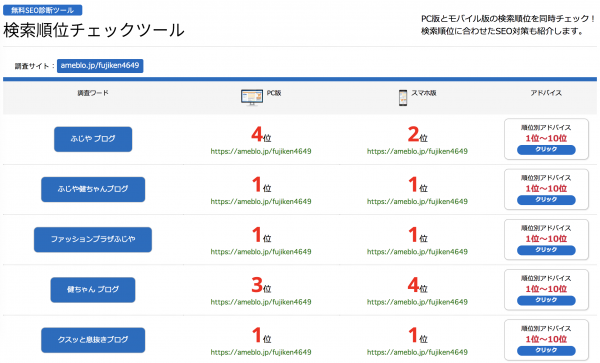Click the PC版 column header label
The height and width of the screenshot is (363, 600).
(x=274, y=93)
